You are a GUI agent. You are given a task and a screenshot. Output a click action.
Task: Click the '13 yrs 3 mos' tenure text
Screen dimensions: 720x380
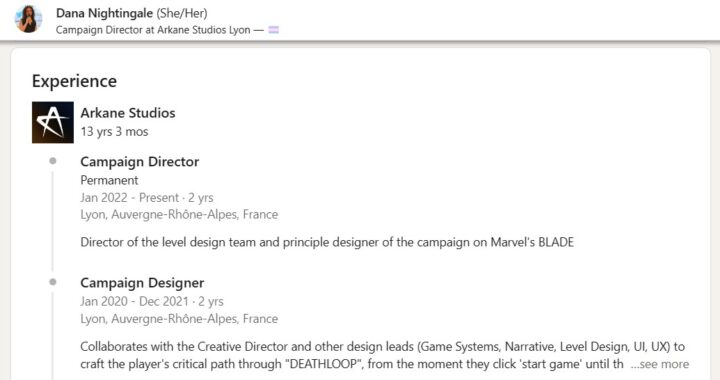click(114, 132)
